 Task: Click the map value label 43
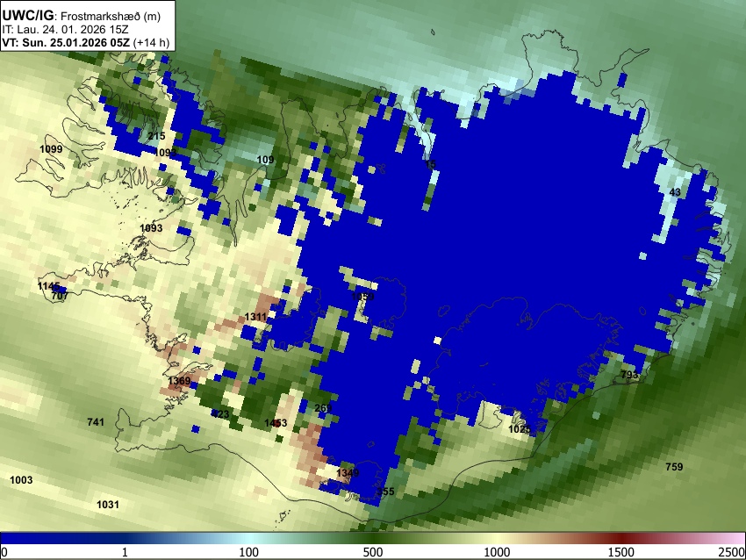click(x=675, y=192)
